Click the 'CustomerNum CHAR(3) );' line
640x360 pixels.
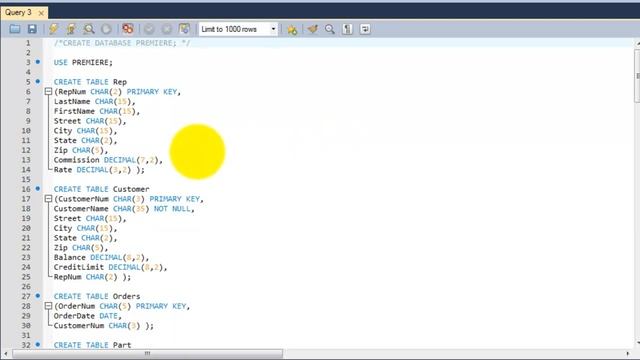click(x=104, y=326)
